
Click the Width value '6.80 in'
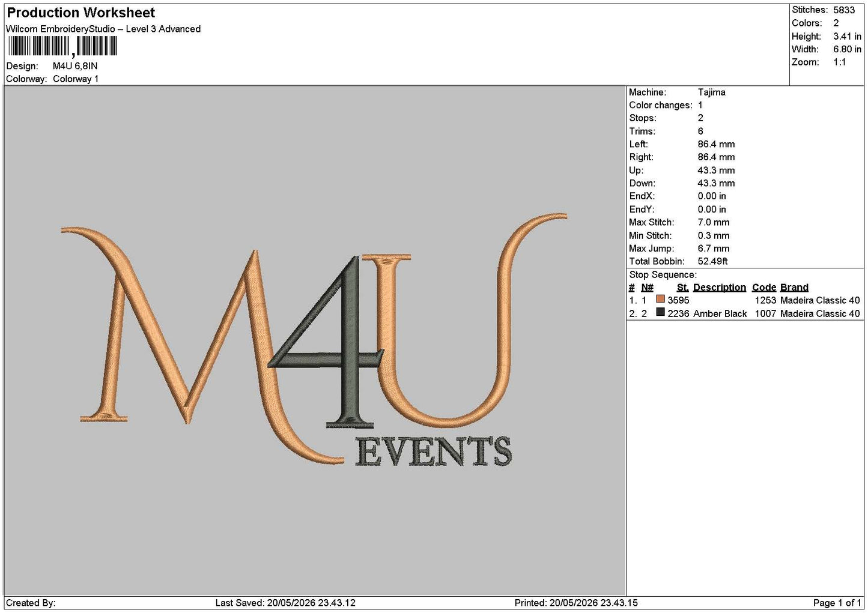pos(847,49)
